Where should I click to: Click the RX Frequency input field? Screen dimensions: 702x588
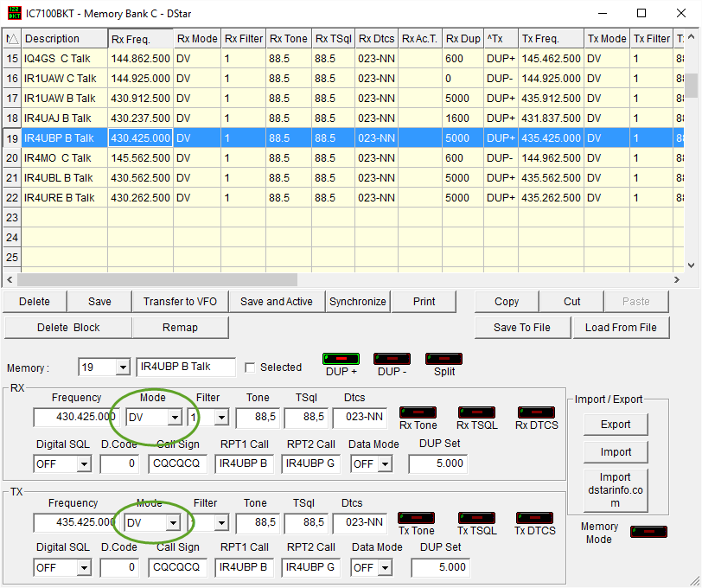tap(76, 418)
